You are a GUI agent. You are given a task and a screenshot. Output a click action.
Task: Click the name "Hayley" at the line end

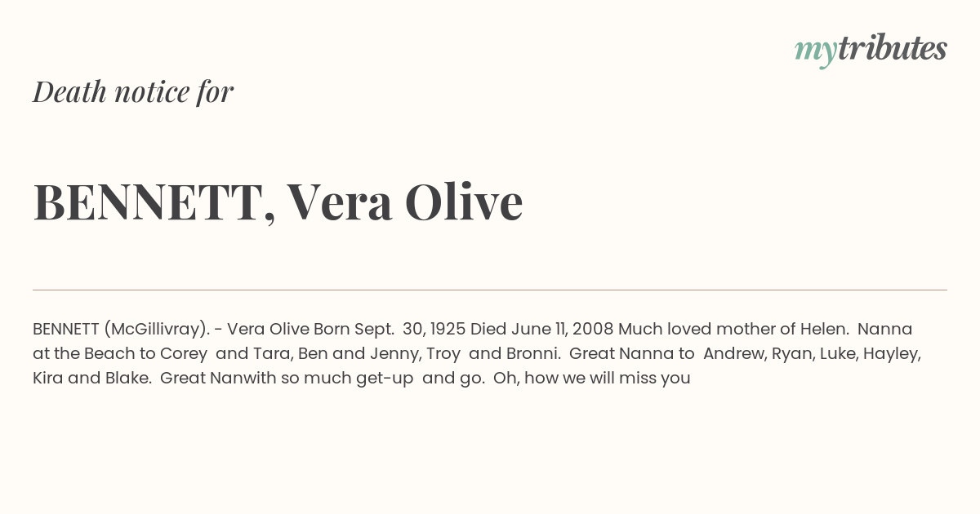pyautogui.click(x=895, y=354)
